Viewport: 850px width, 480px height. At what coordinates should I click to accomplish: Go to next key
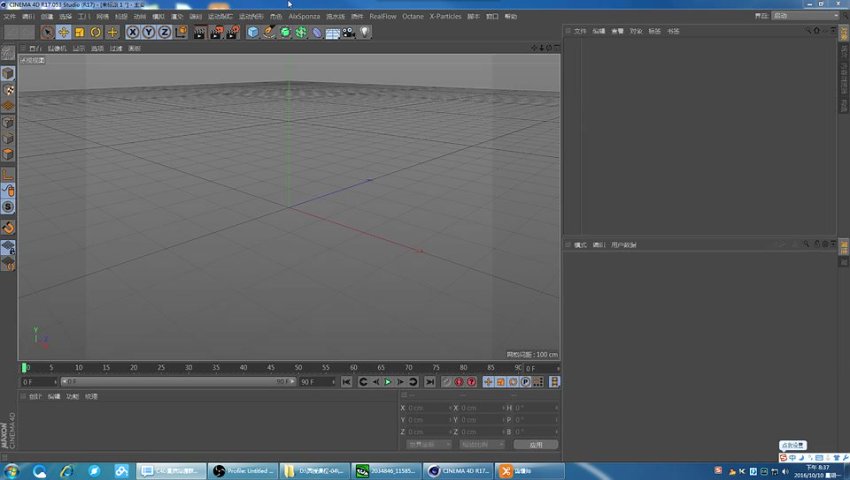click(413, 382)
